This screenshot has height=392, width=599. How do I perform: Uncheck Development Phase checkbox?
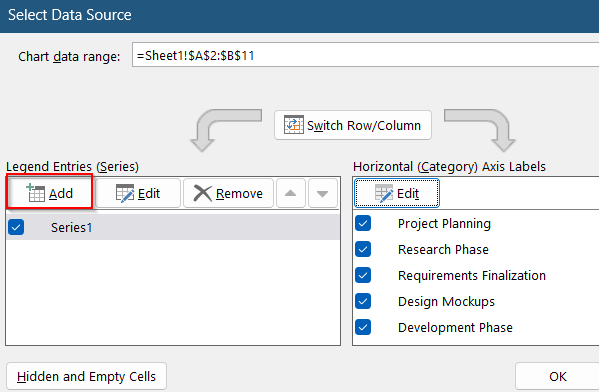coord(363,327)
